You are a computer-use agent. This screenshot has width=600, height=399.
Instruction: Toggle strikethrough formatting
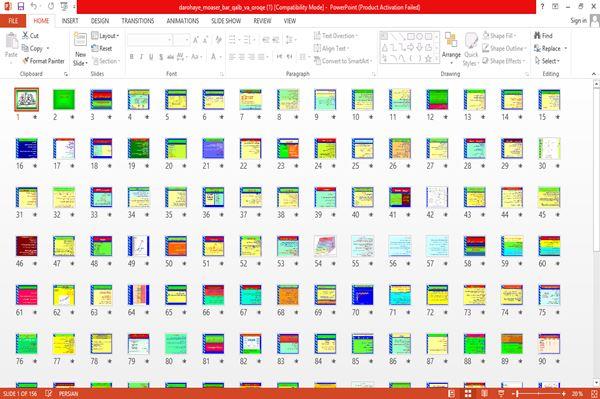tap(170, 57)
